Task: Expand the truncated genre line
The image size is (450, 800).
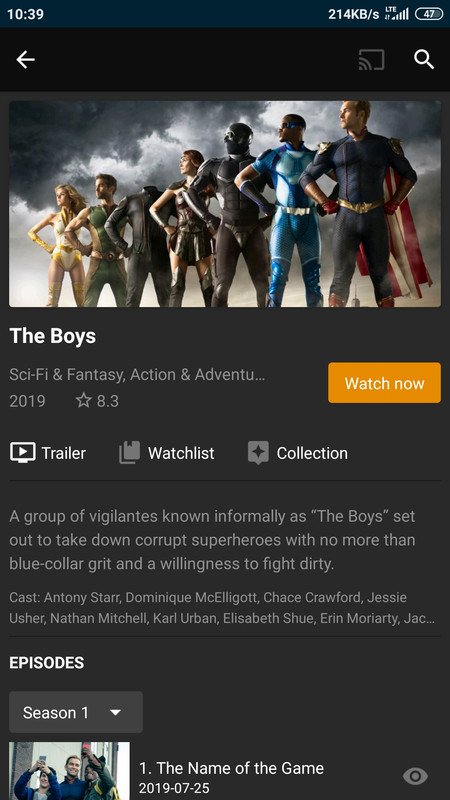Action: click(x=137, y=375)
